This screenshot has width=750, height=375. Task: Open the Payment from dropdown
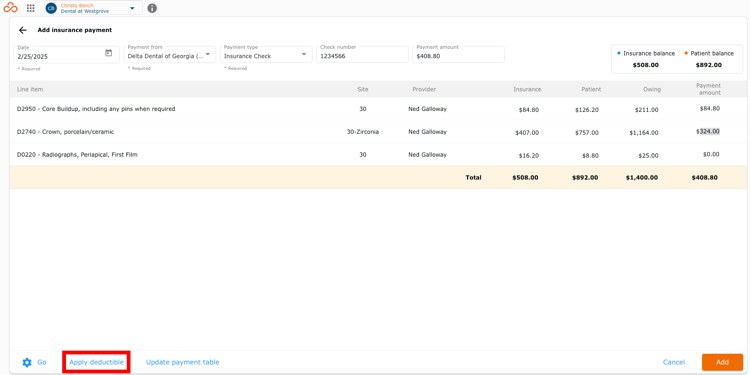point(170,55)
